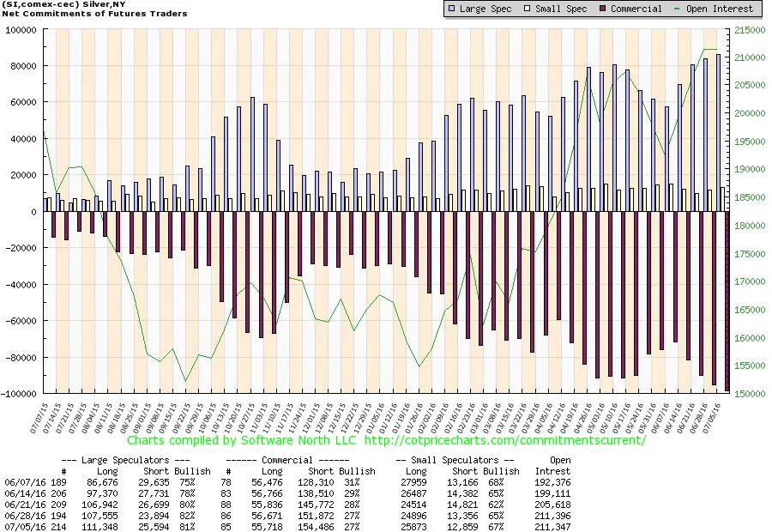This screenshot has height=532, width=772.
Task: Click the Large Speculators trader count 214
Action: 58,527
